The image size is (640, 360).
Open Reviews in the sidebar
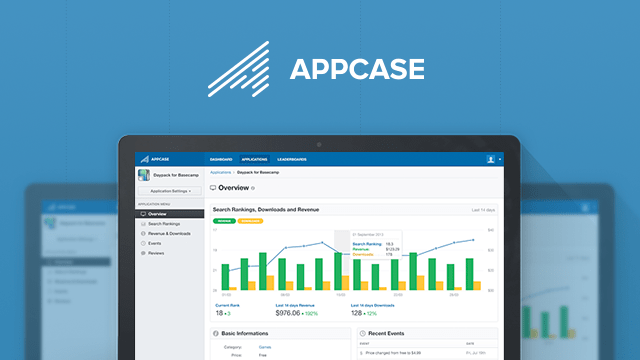tap(156, 253)
